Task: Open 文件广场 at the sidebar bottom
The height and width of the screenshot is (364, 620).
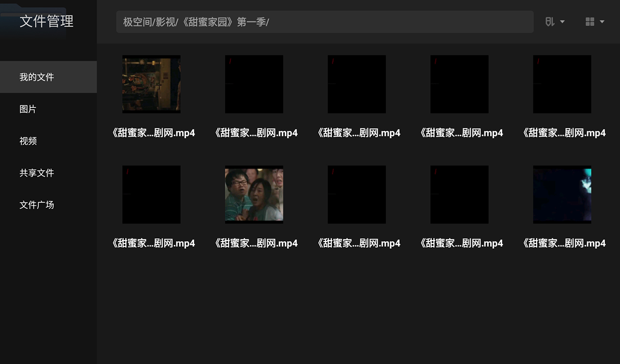Action: [37, 205]
